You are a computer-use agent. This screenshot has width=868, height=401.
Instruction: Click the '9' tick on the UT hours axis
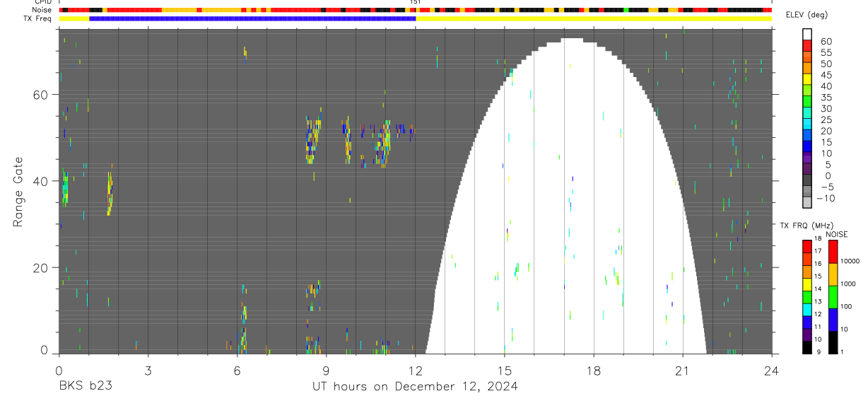[x=326, y=370]
